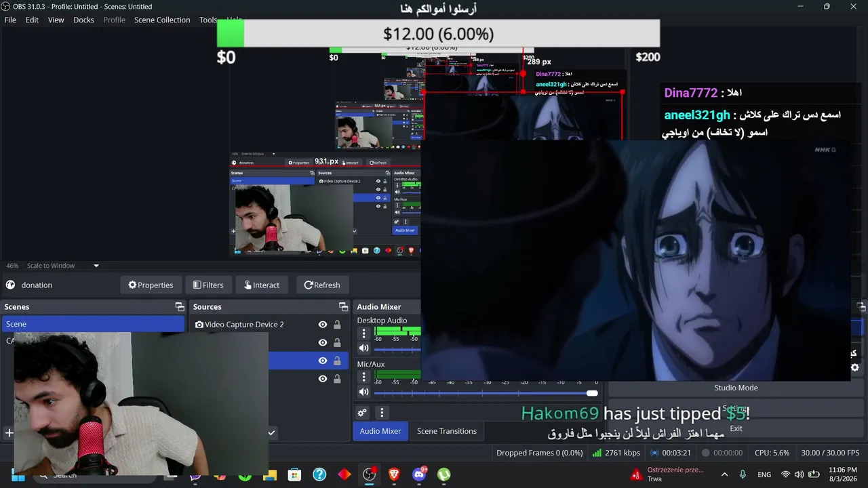Open the Docks menu
The width and height of the screenshot is (868, 488).
click(84, 20)
